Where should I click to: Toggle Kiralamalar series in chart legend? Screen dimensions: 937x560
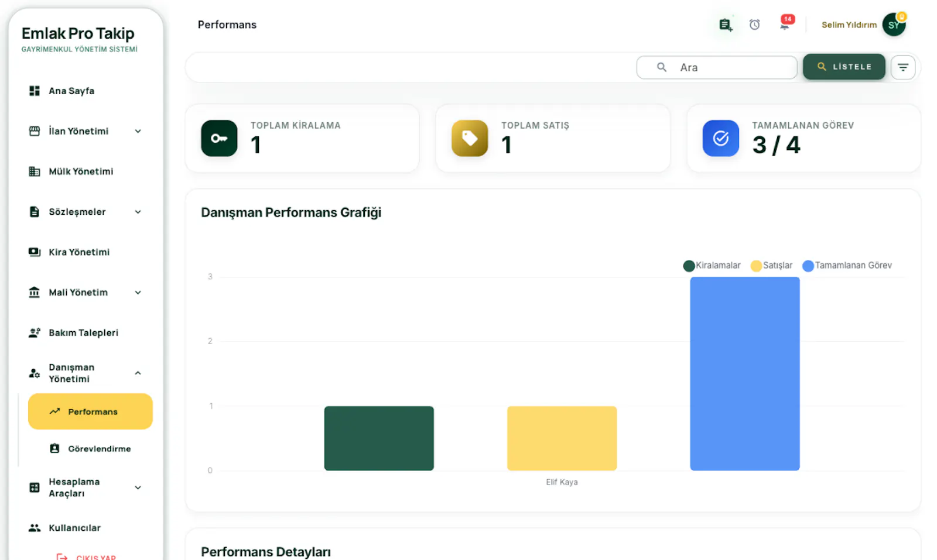coord(712,266)
